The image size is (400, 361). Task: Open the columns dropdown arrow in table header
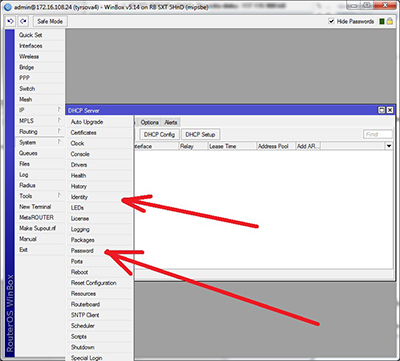click(x=389, y=146)
